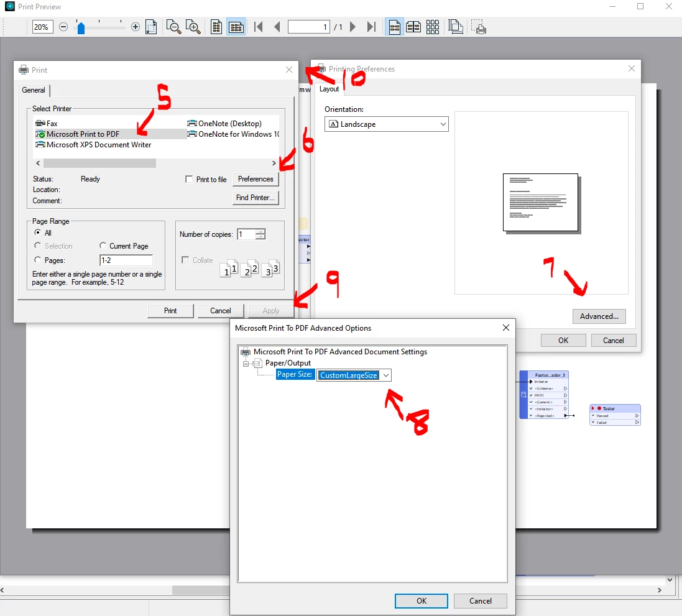Select Fax printer

(x=47, y=124)
